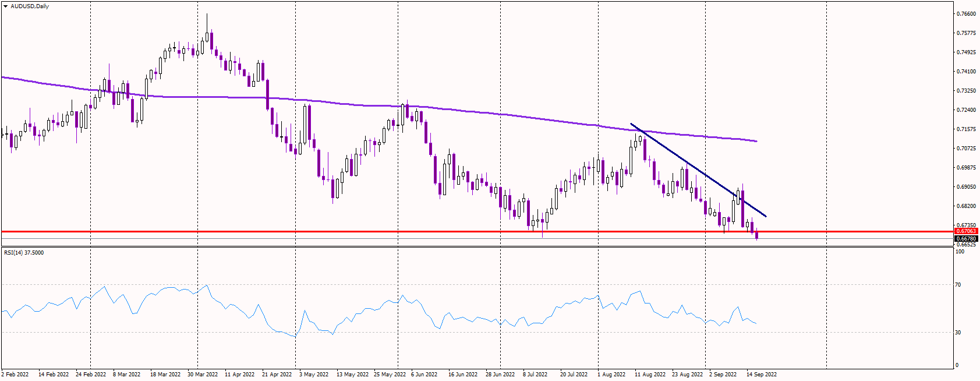
Task: Click the 0.68200 price scale label
Action: click(x=967, y=206)
